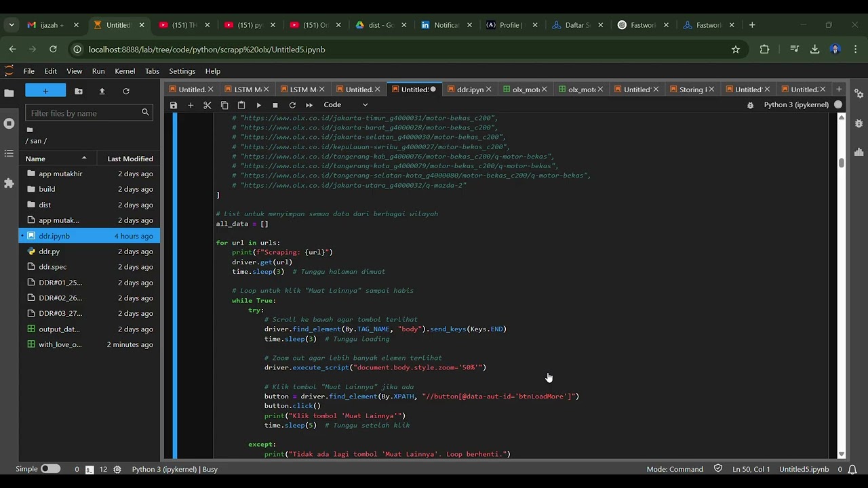The height and width of the screenshot is (488, 868).
Task: Open the Code cell type dropdown
Action: (x=346, y=105)
